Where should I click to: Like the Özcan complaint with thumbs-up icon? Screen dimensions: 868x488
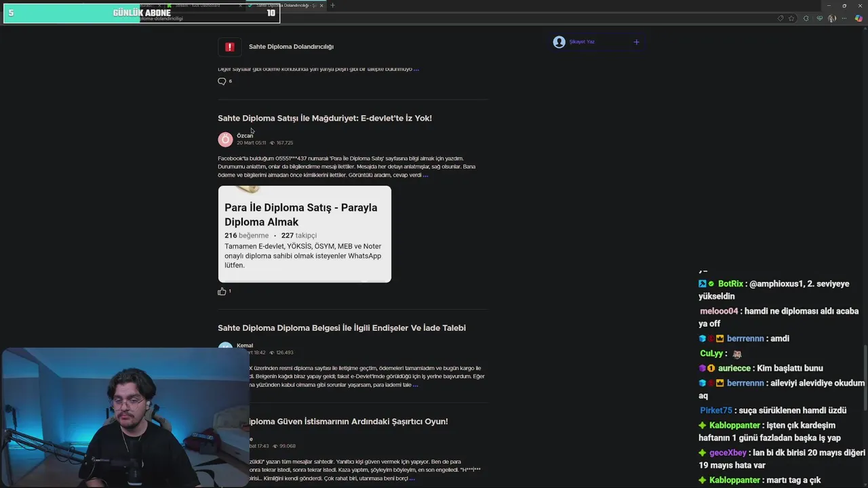click(x=222, y=291)
